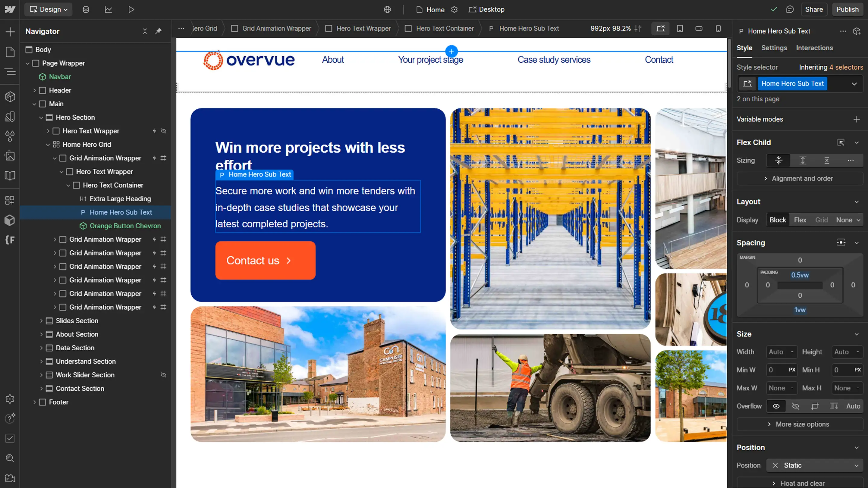
Task: Set display to Flex
Action: point(800,220)
